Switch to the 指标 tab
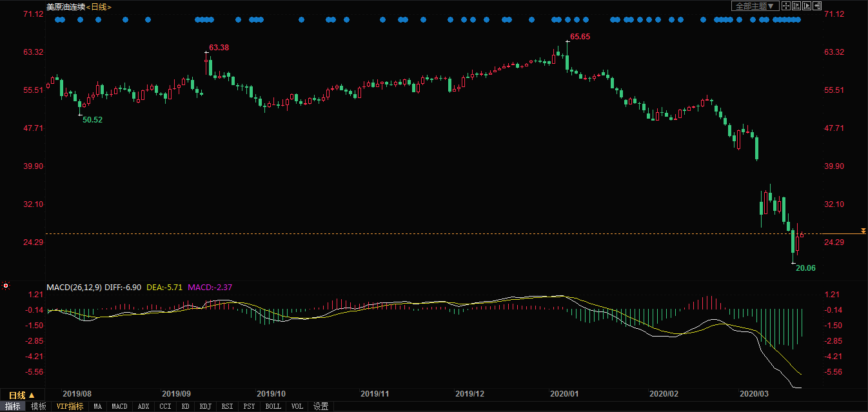 [13, 406]
